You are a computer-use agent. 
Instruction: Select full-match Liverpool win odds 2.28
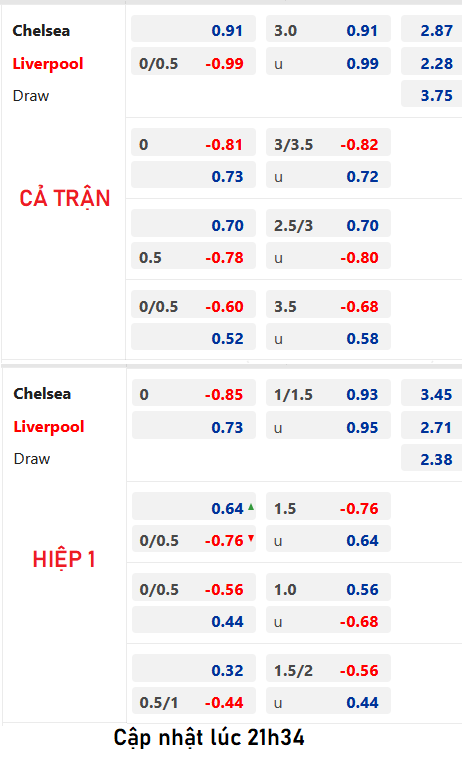pyautogui.click(x=432, y=63)
